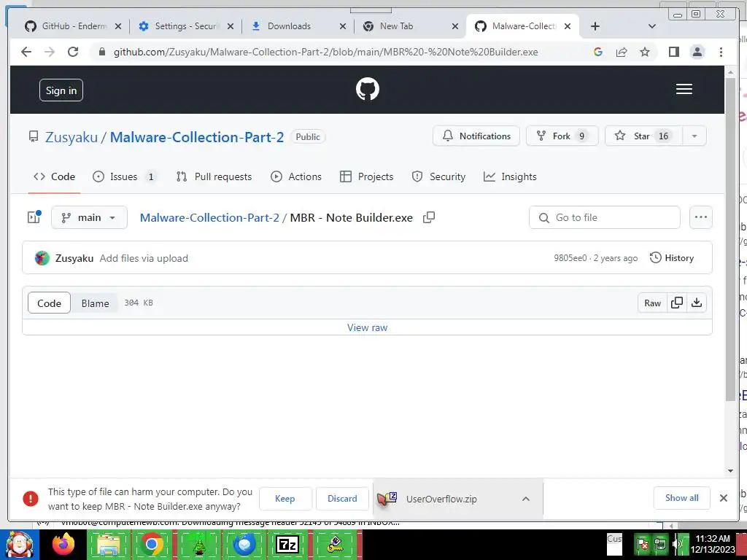The image size is (747, 560).
Task: Click Malware-Collection-Part-2 breadcrumb link
Action: point(209,217)
